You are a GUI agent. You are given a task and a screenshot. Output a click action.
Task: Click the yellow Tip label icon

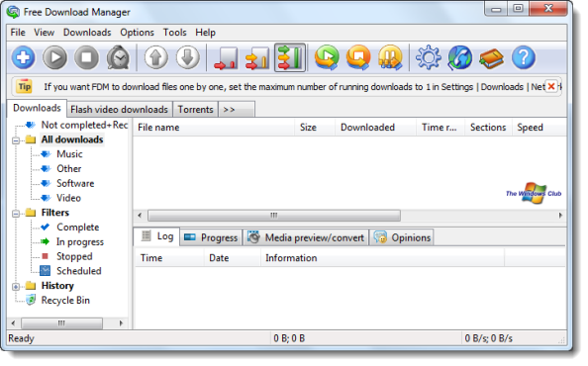pos(25,86)
